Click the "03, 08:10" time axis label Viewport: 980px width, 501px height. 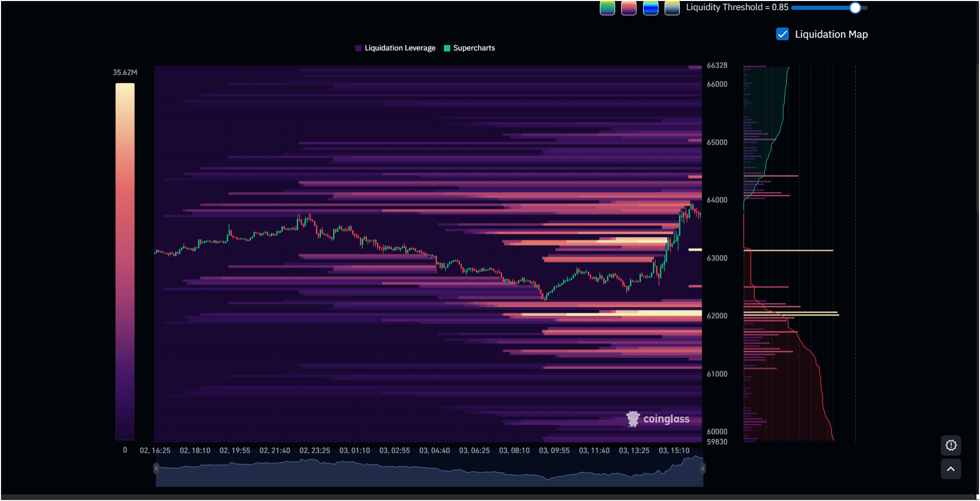pos(514,451)
